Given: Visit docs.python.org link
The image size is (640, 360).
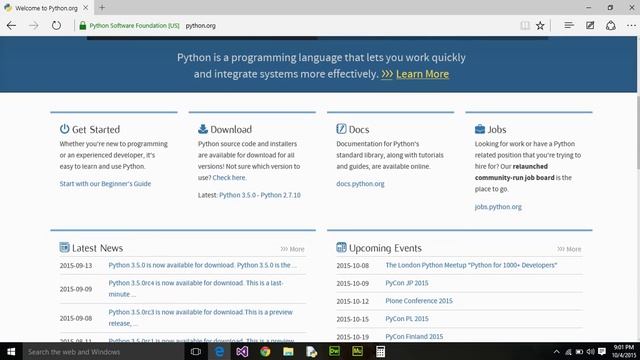Looking at the screenshot, I should coord(360,184).
